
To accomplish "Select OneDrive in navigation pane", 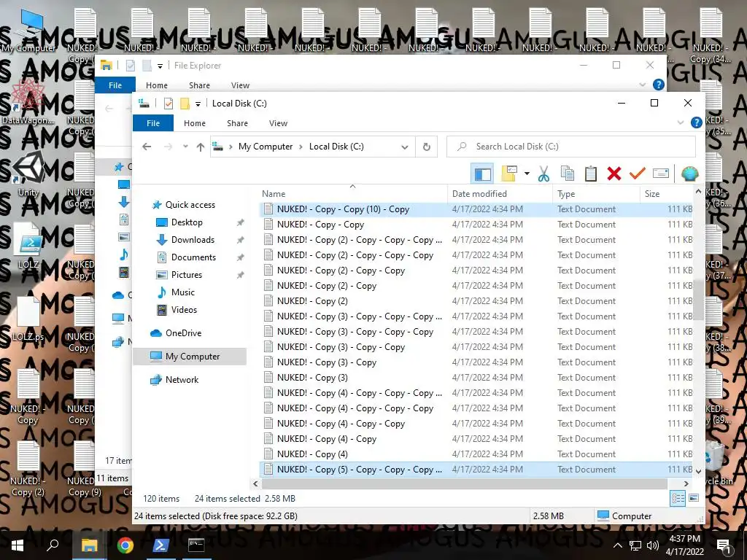I will coord(183,332).
